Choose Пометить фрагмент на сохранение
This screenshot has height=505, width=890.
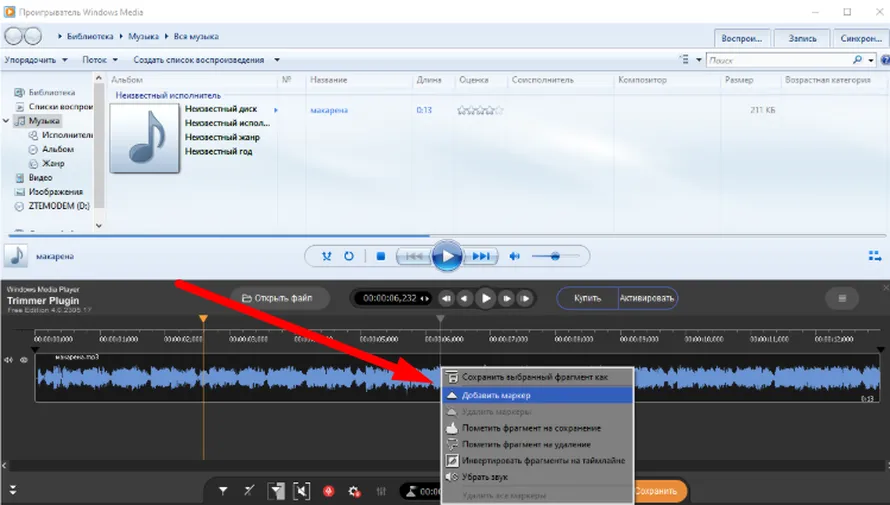click(538, 428)
